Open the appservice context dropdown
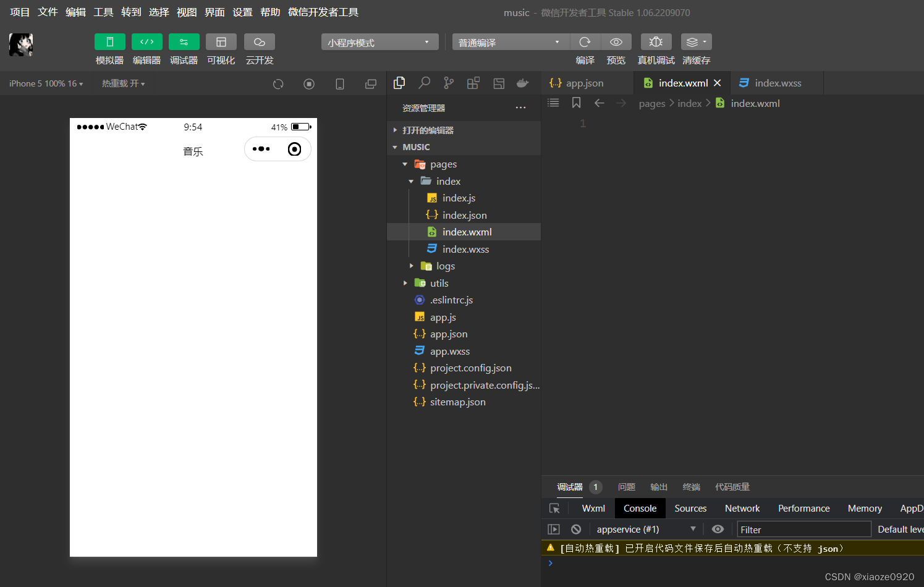The image size is (924, 587). coord(646,529)
